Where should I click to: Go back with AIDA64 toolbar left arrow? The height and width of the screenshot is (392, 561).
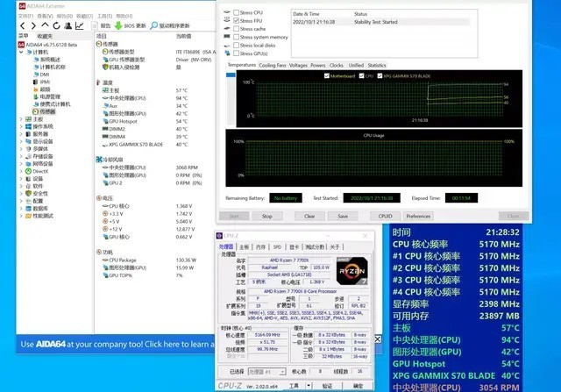click(23, 25)
